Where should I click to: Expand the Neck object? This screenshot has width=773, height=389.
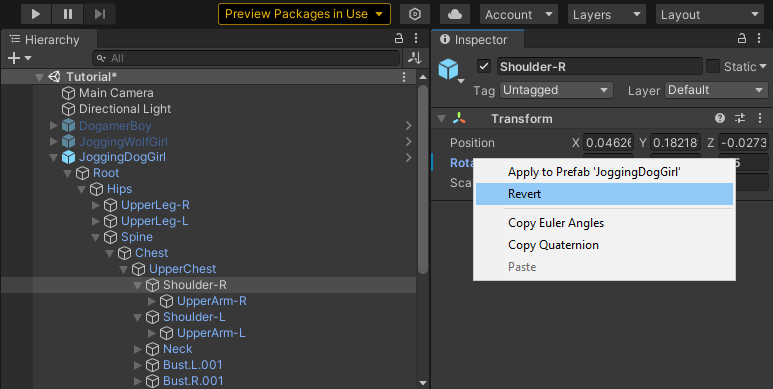[x=138, y=349]
